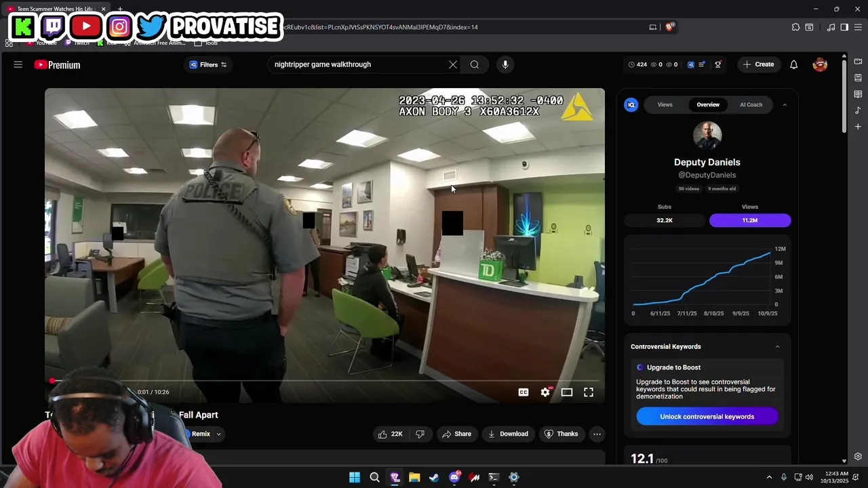Enter fullscreen video mode

pyautogui.click(x=589, y=392)
